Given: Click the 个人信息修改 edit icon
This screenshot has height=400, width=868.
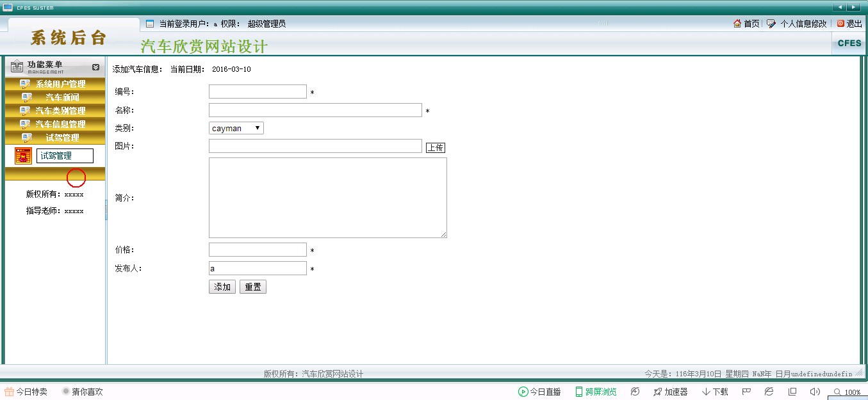Looking at the screenshot, I should pos(771,24).
